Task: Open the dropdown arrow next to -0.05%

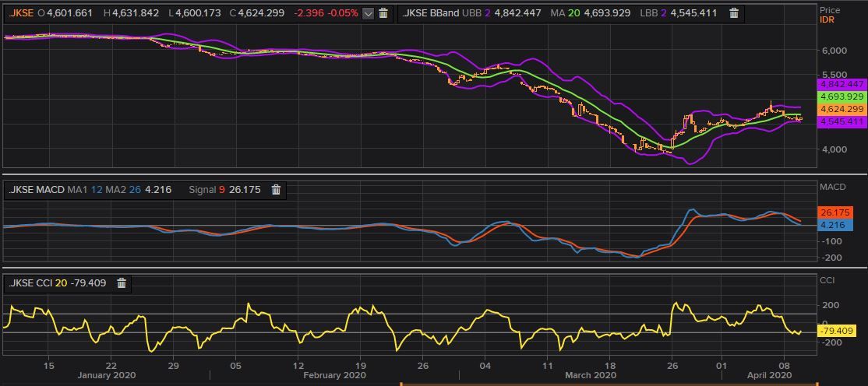Action: click(368, 13)
